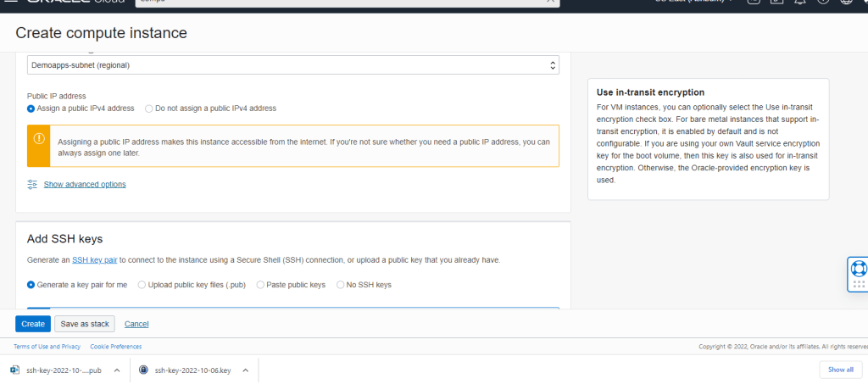Click the sliders icon beside Show advanced options
The width and height of the screenshot is (868, 384).
(32, 184)
